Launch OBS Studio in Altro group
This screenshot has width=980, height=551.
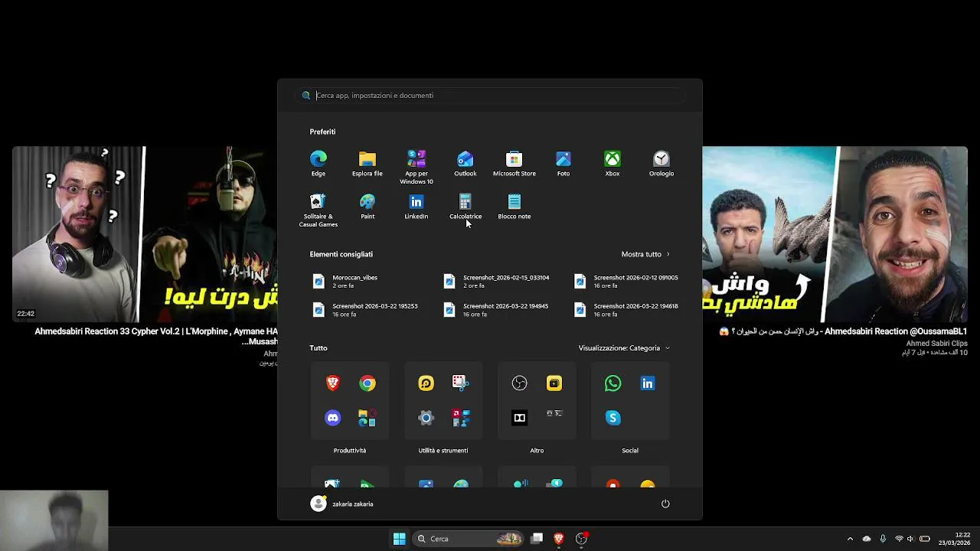(520, 383)
